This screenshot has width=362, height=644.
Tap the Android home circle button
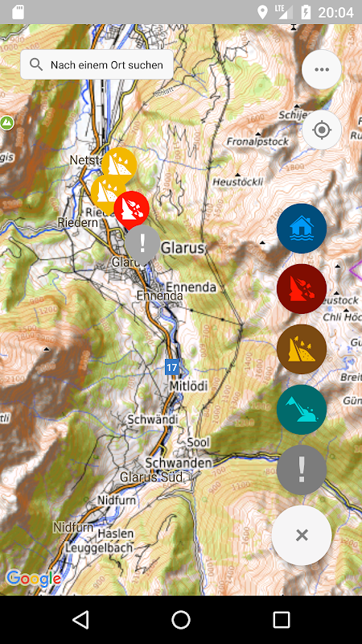[x=180, y=620]
